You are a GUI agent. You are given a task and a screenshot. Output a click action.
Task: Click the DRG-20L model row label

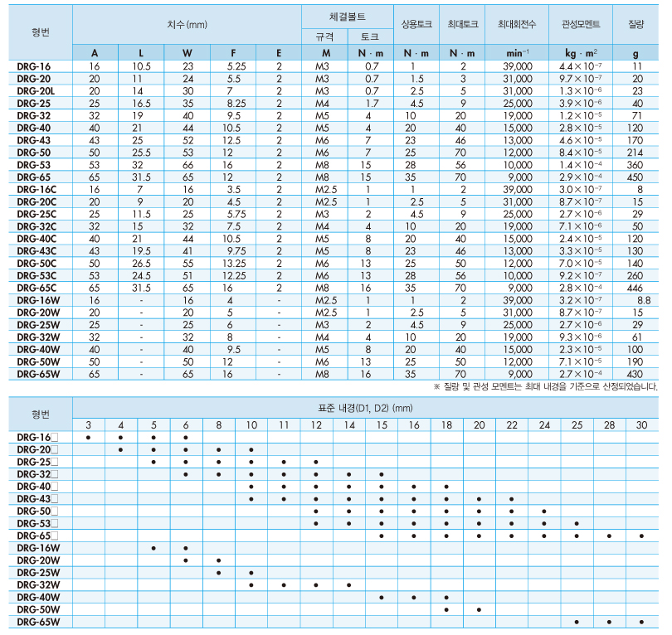click(36, 91)
